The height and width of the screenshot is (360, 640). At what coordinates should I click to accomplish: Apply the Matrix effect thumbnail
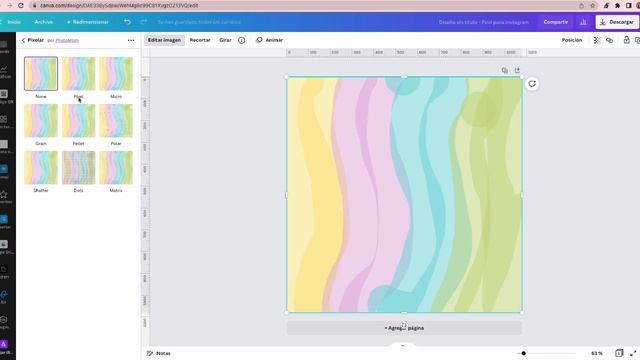pos(116,167)
